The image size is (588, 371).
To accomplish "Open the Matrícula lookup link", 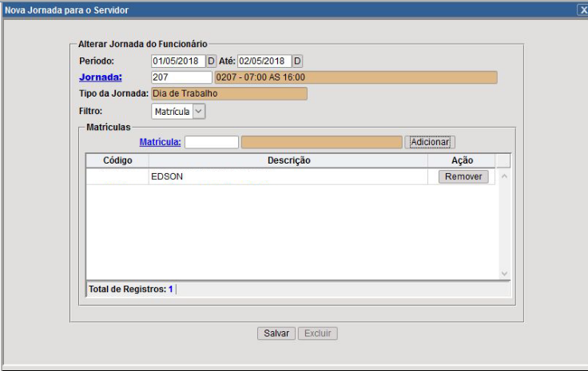I will click(x=160, y=142).
